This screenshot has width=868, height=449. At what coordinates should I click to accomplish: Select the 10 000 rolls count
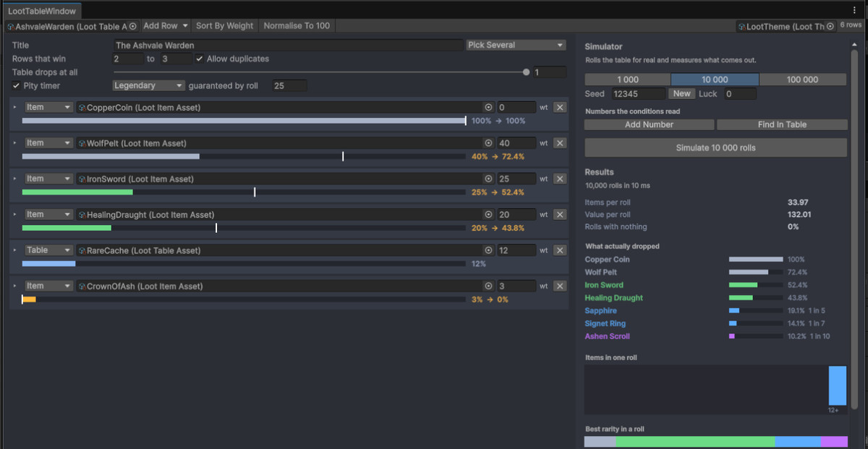click(715, 80)
